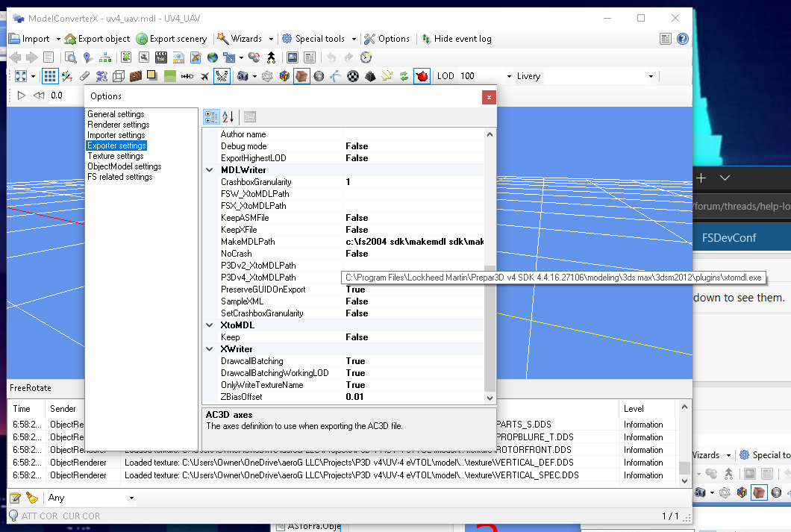
Task: Click the globe icon in the top toolbar
Action: [211, 57]
